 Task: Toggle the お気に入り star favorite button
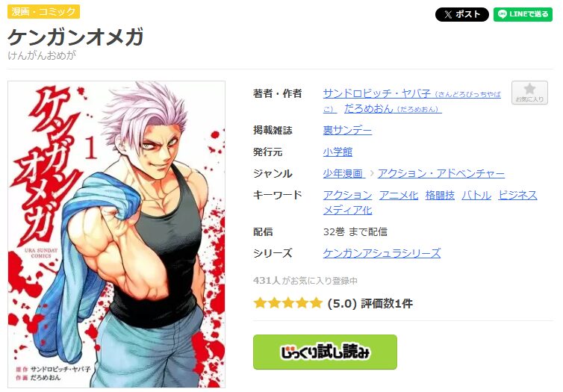529,93
